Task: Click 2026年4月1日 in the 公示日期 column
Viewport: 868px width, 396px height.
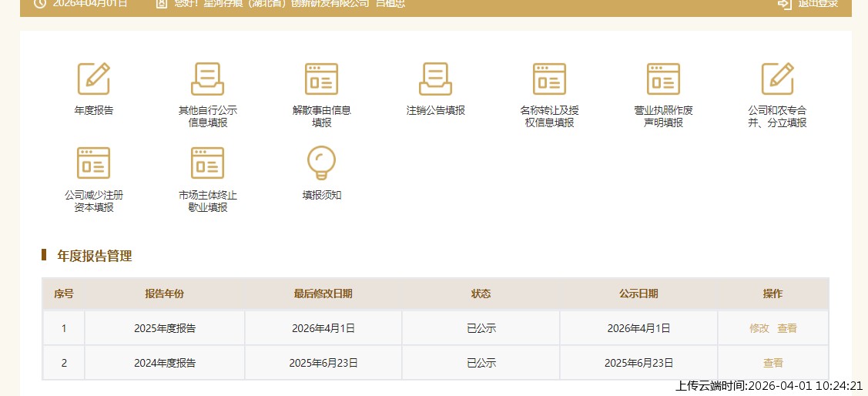Action: point(638,328)
